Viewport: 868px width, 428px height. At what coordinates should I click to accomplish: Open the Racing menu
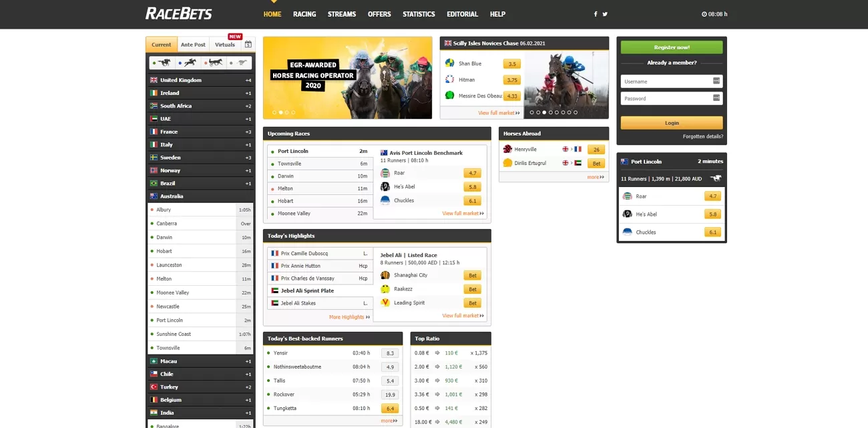tap(304, 14)
